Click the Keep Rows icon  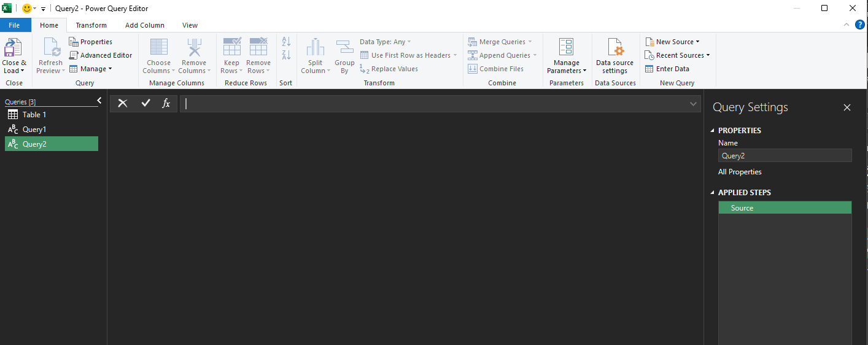(231, 47)
